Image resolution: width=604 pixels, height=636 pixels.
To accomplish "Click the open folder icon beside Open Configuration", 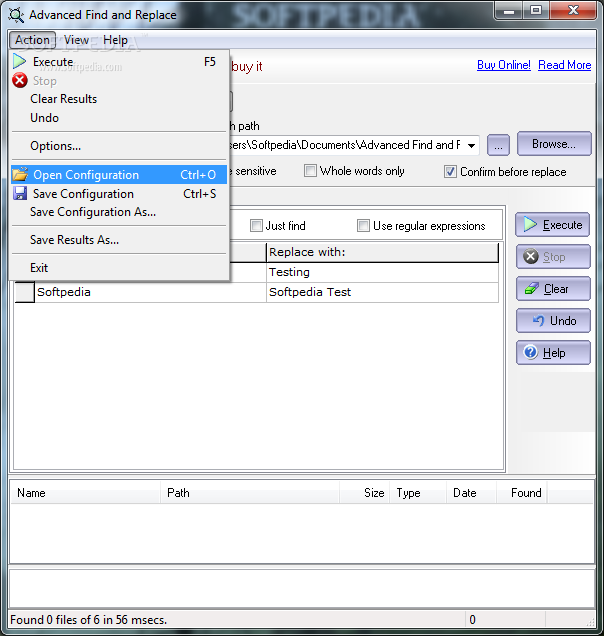I will [x=20, y=174].
